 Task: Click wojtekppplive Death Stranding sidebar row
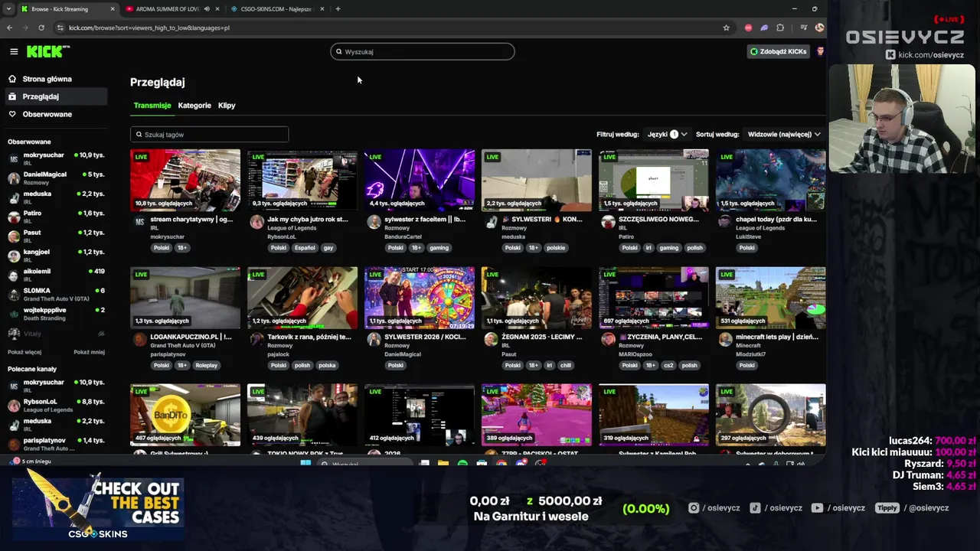pyautogui.click(x=56, y=314)
